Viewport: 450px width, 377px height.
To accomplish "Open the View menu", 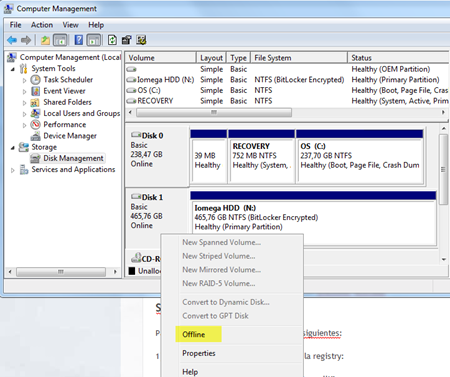I will click(70, 25).
